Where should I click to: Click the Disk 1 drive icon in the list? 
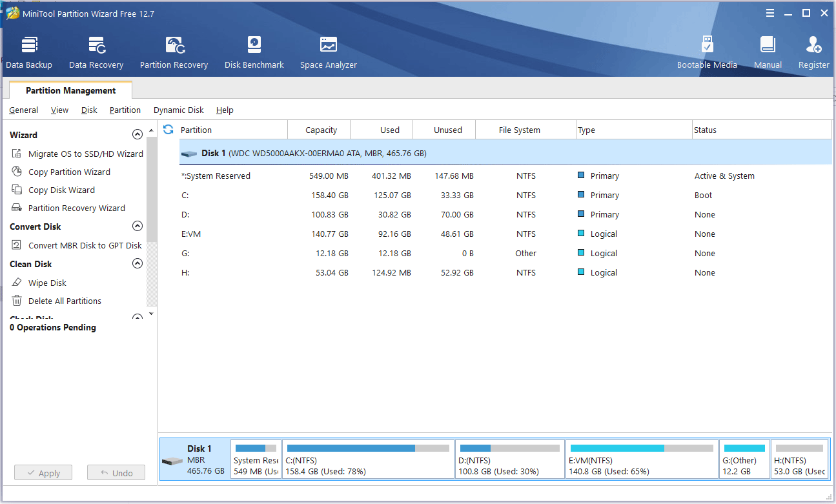[x=189, y=154]
